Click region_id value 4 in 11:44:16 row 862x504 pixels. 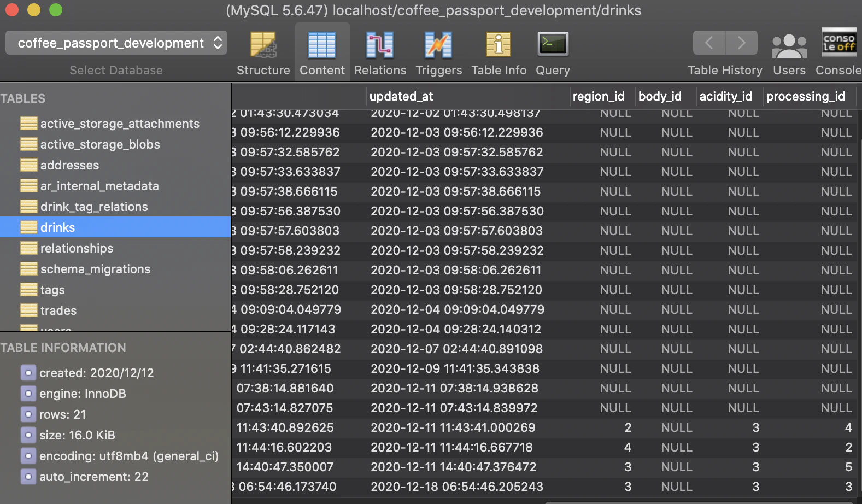click(x=628, y=447)
